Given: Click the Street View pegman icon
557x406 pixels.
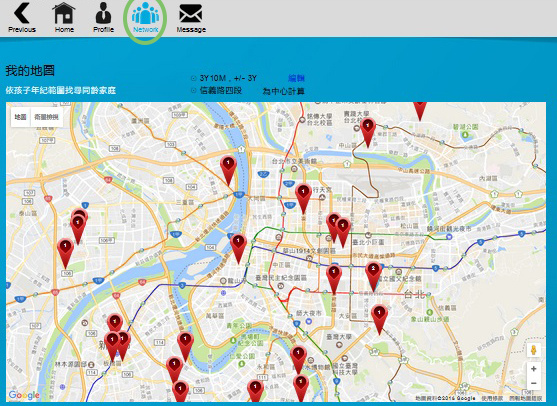Looking at the screenshot, I should tap(534, 350).
